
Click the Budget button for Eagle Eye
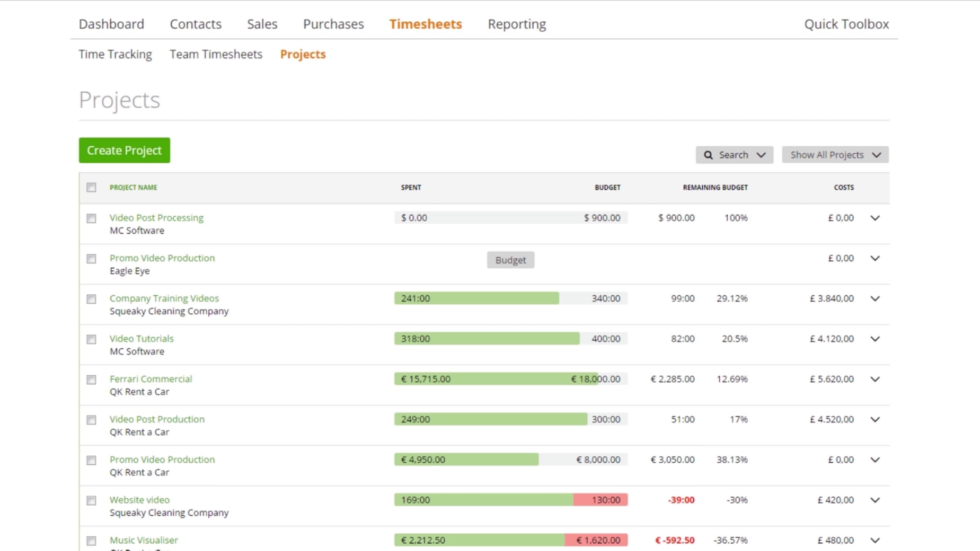tap(510, 260)
